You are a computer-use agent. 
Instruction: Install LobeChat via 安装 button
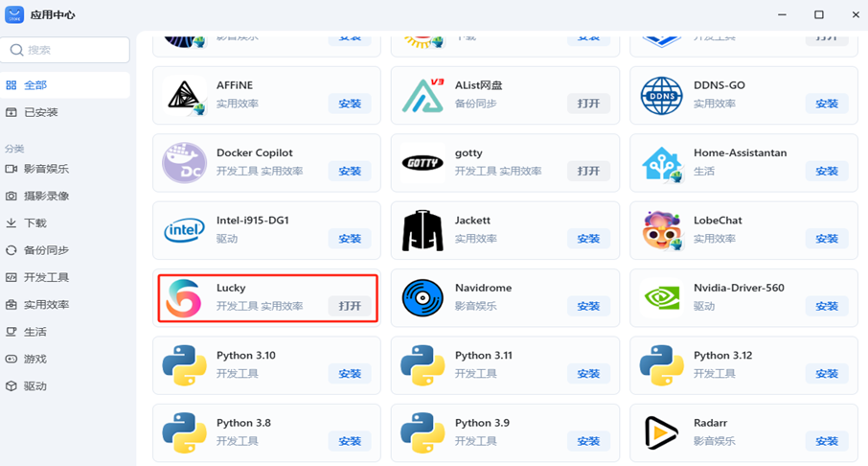(x=827, y=239)
